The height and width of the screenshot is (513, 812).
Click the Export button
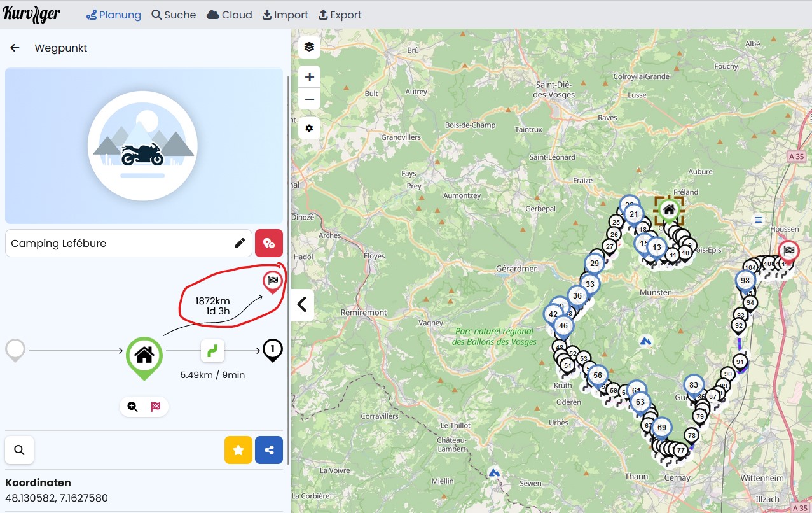click(x=340, y=15)
